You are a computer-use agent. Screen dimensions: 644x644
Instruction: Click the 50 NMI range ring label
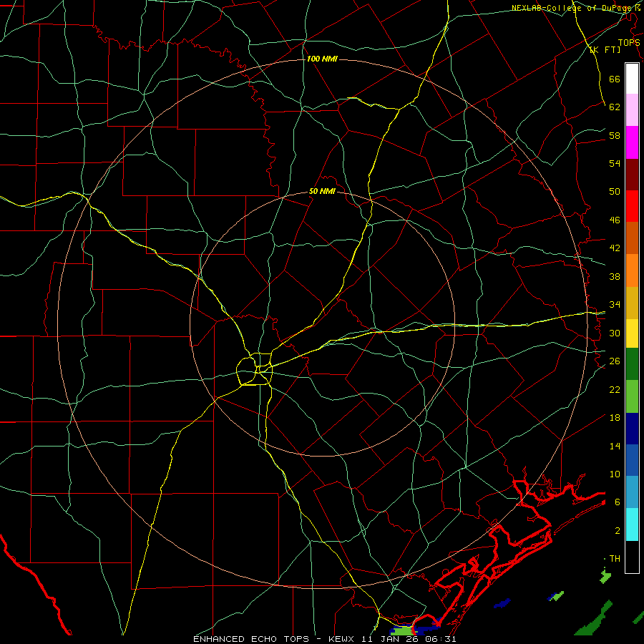coord(322,191)
